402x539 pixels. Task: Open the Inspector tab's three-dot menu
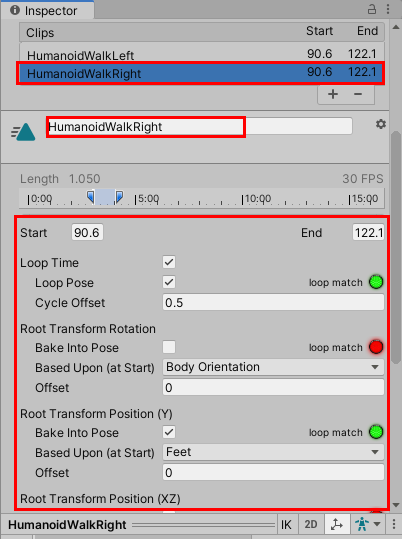388,9
